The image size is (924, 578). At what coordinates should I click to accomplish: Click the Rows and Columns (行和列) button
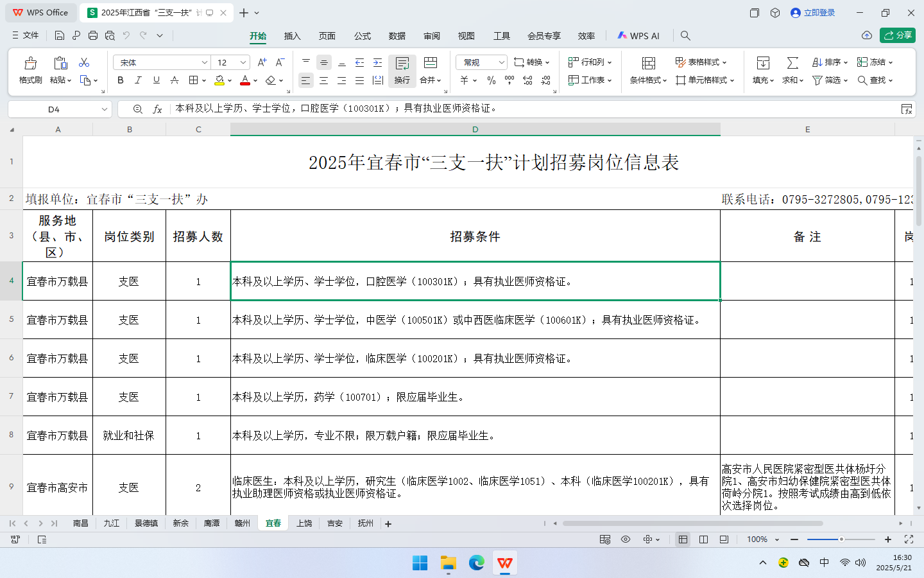click(590, 62)
